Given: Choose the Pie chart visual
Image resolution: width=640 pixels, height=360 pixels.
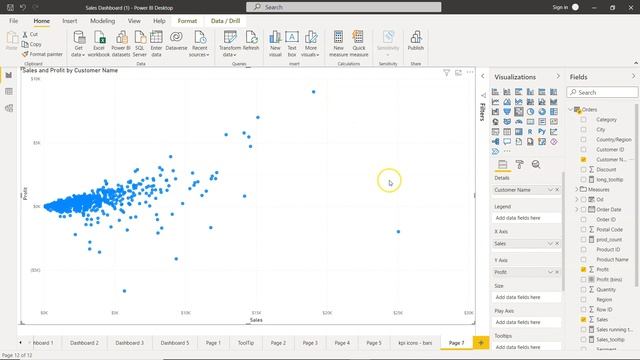Looking at the screenshot, I should point(530,111).
